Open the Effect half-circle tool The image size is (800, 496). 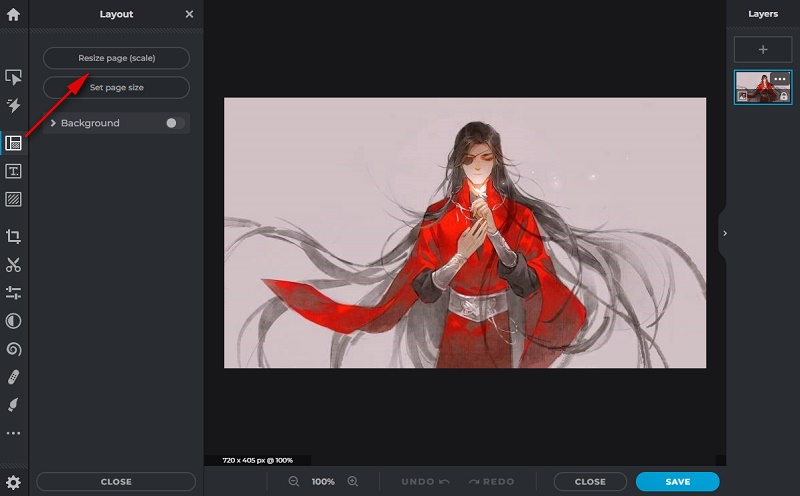[x=13, y=321]
